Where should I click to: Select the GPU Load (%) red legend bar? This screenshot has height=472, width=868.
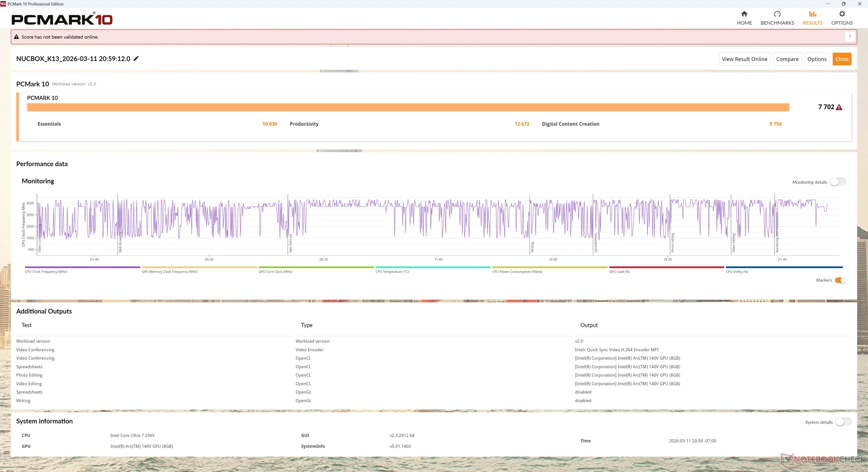[x=666, y=268]
